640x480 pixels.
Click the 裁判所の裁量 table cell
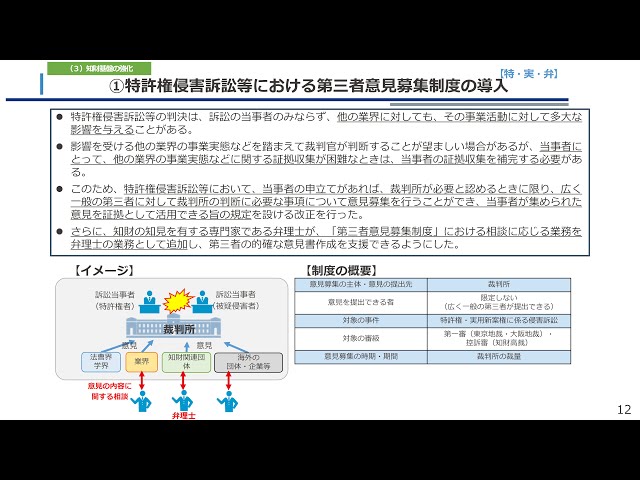[x=499, y=357]
